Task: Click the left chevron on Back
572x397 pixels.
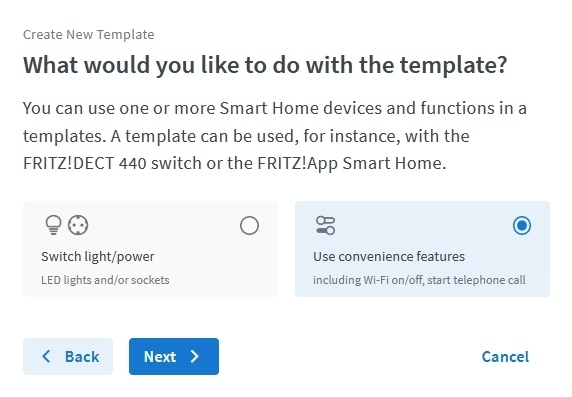Action: (46, 356)
